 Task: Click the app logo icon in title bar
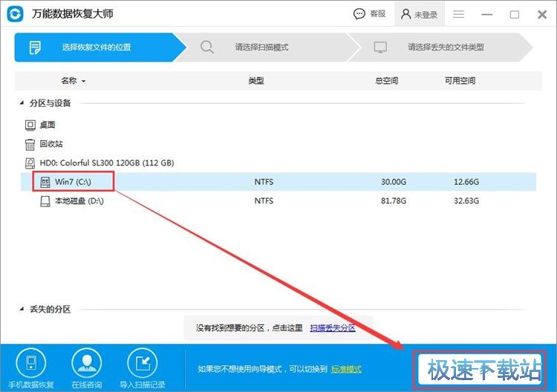[16, 14]
